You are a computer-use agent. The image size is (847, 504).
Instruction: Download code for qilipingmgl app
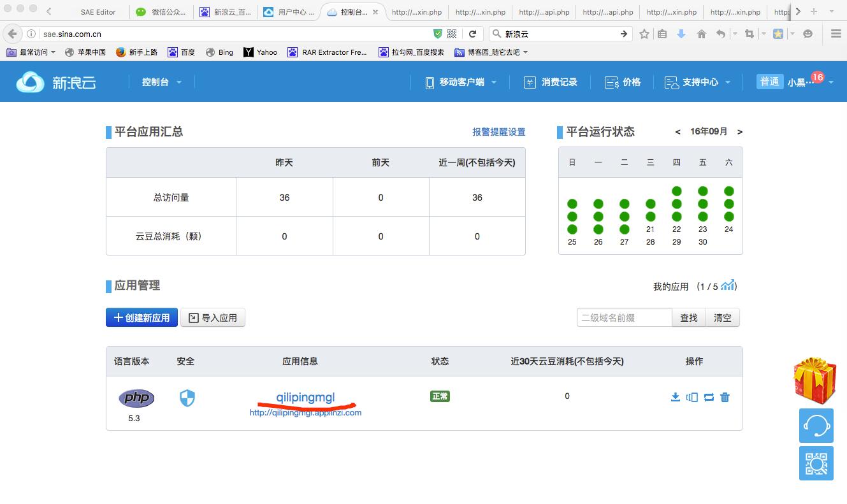(x=675, y=397)
